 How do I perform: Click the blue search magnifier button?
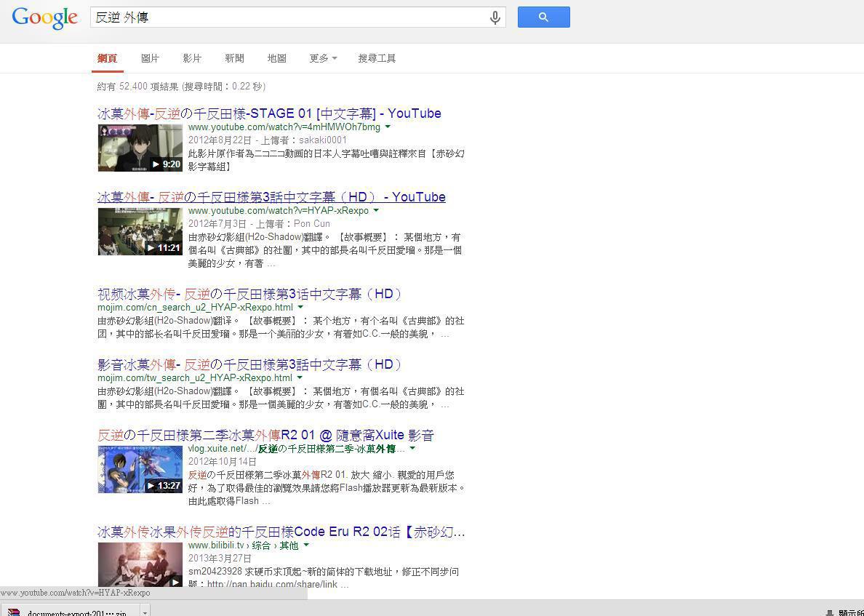tap(543, 17)
